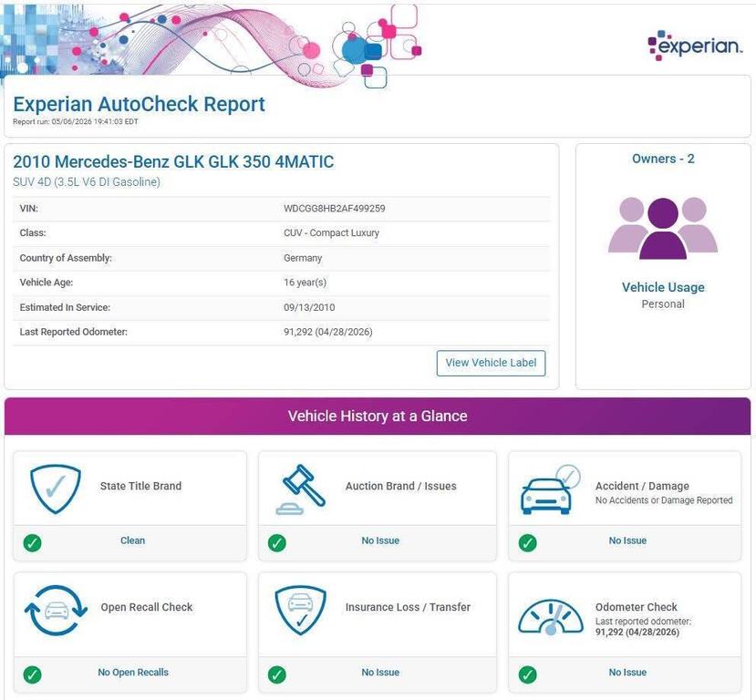Open No Issue under Odometer Check
The height and width of the screenshot is (700, 756).
tap(627, 672)
